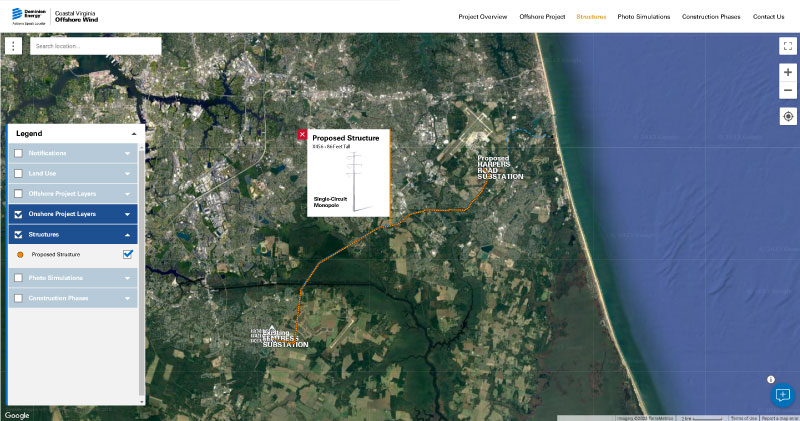Enable the Notifications layer checkbox
Screen dimensions: 800x421
click(19, 153)
